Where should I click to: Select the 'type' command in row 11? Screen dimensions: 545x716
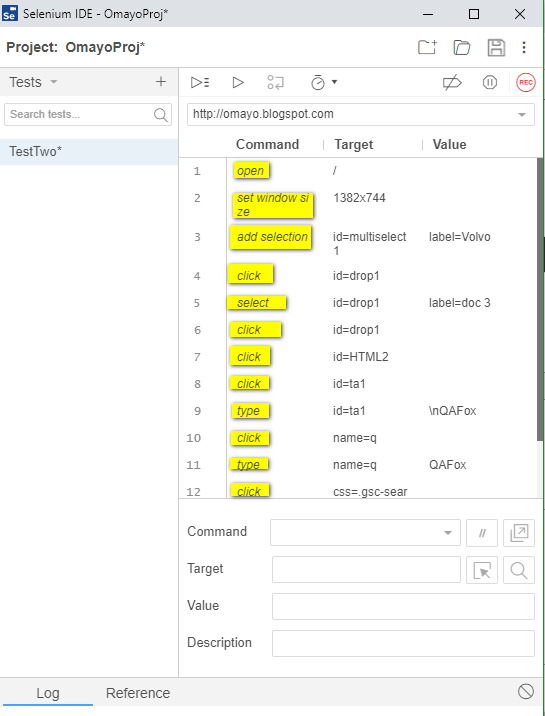point(249,464)
